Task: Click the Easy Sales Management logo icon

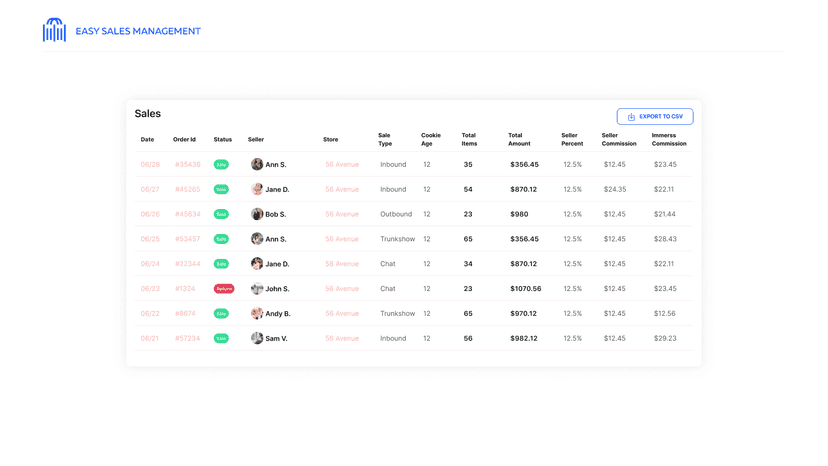Action: (x=54, y=30)
